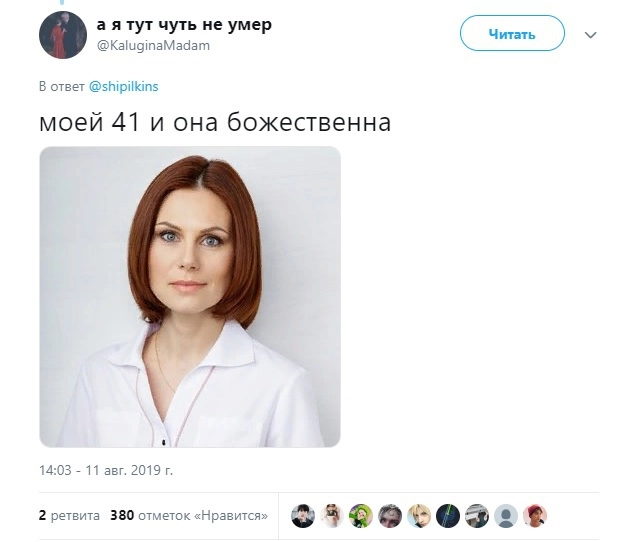Open the green-haired liker avatar

pyautogui.click(x=361, y=516)
